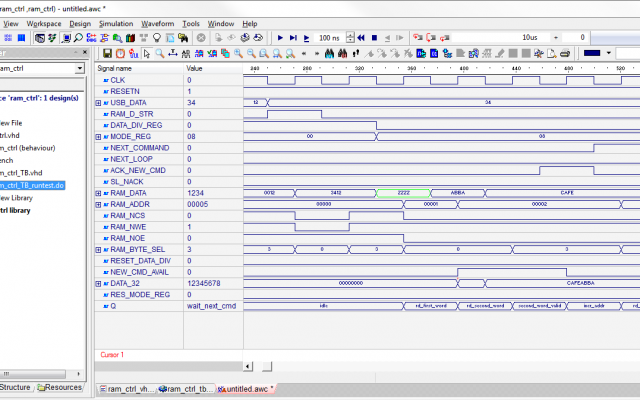Select the pointer arrow tool in waveform toolbar
Viewport: 640px width, 400px height.
[146, 53]
